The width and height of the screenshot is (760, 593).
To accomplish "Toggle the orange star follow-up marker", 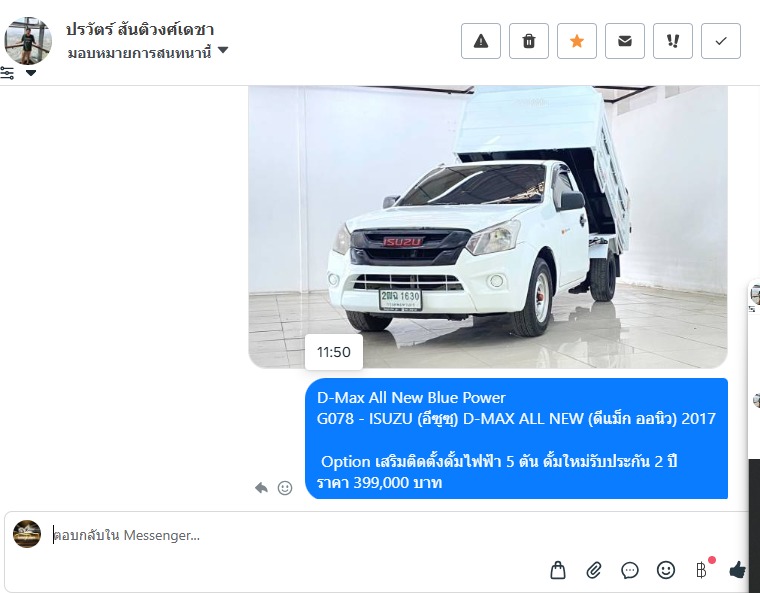I will (x=576, y=41).
